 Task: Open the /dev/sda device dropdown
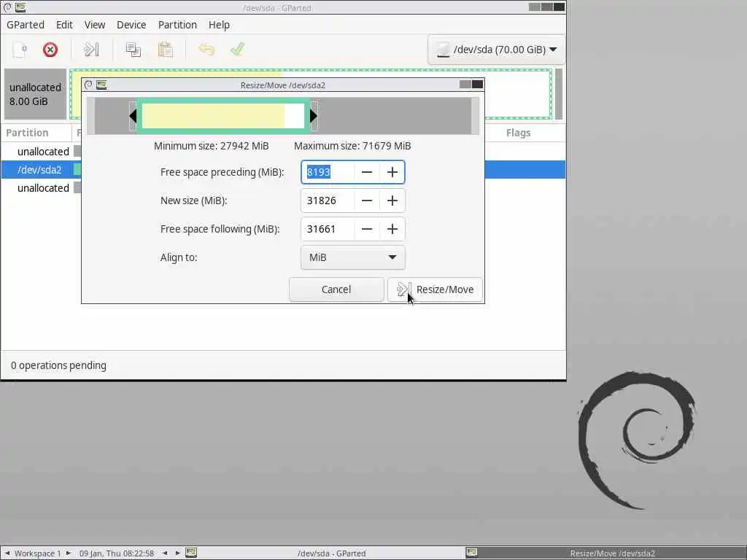(x=496, y=50)
